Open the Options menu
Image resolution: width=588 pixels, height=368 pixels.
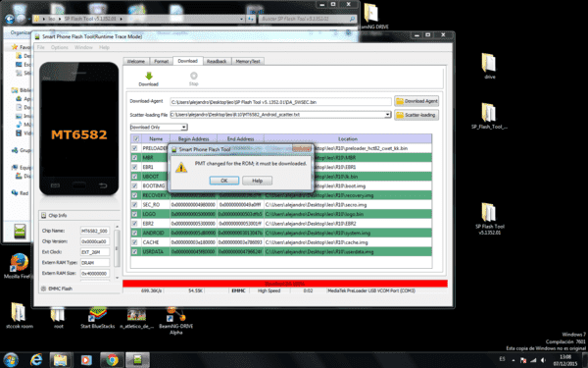[60, 47]
